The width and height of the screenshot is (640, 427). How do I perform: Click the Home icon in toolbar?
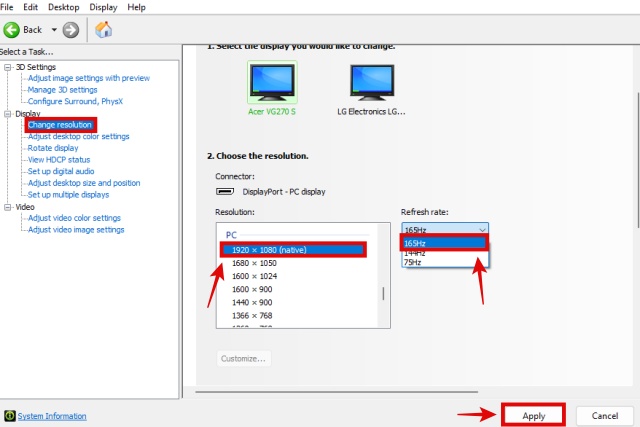(x=103, y=30)
